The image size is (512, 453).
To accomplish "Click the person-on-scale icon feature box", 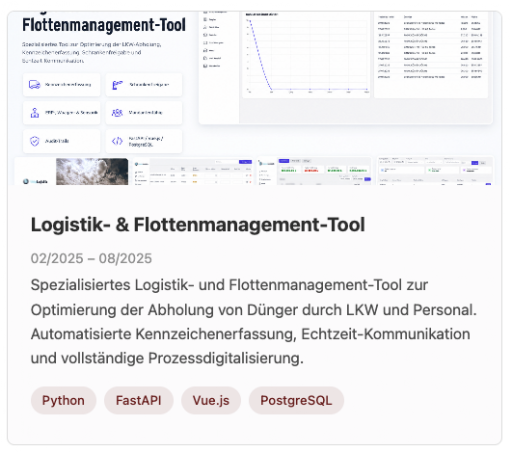I will tap(62, 113).
